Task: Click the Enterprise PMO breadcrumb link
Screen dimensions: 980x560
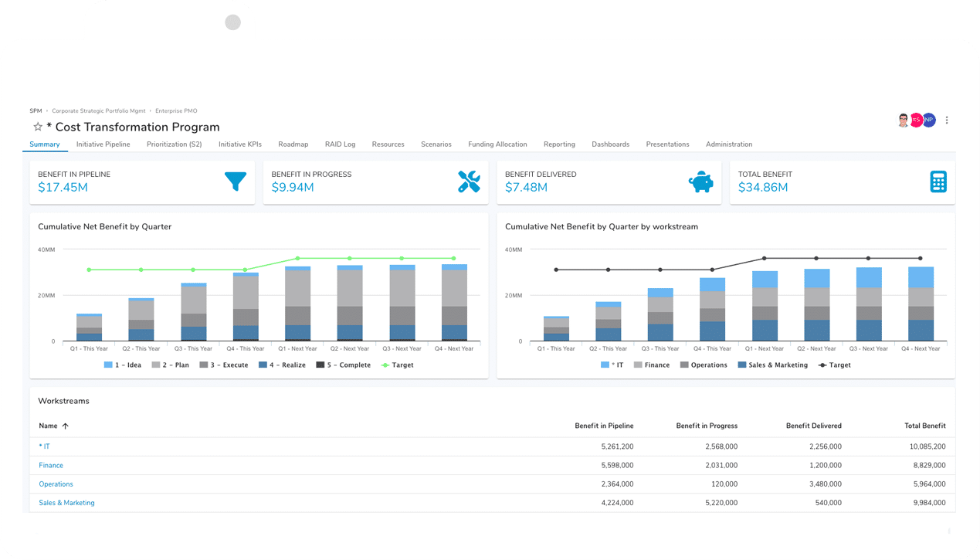Action: pos(175,110)
